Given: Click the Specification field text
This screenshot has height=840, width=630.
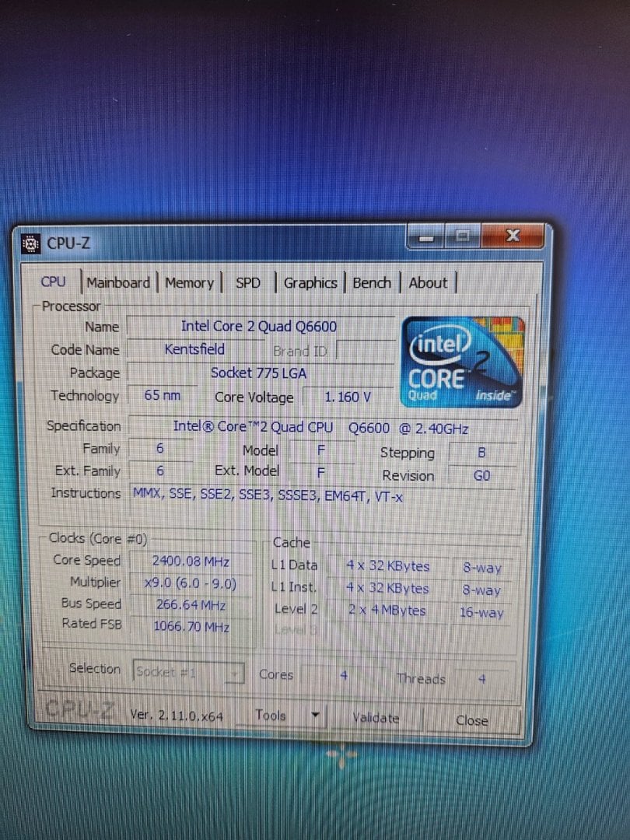Looking at the screenshot, I should click(x=321, y=428).
